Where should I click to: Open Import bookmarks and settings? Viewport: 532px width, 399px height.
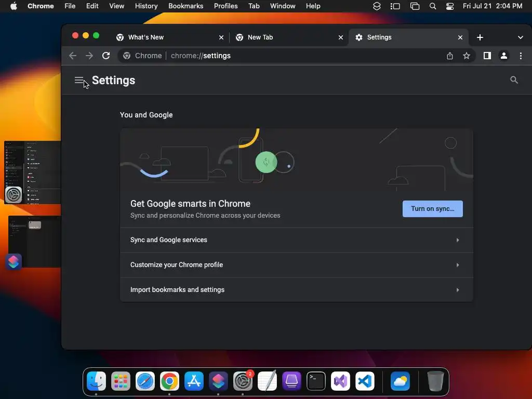pos(297,290)
